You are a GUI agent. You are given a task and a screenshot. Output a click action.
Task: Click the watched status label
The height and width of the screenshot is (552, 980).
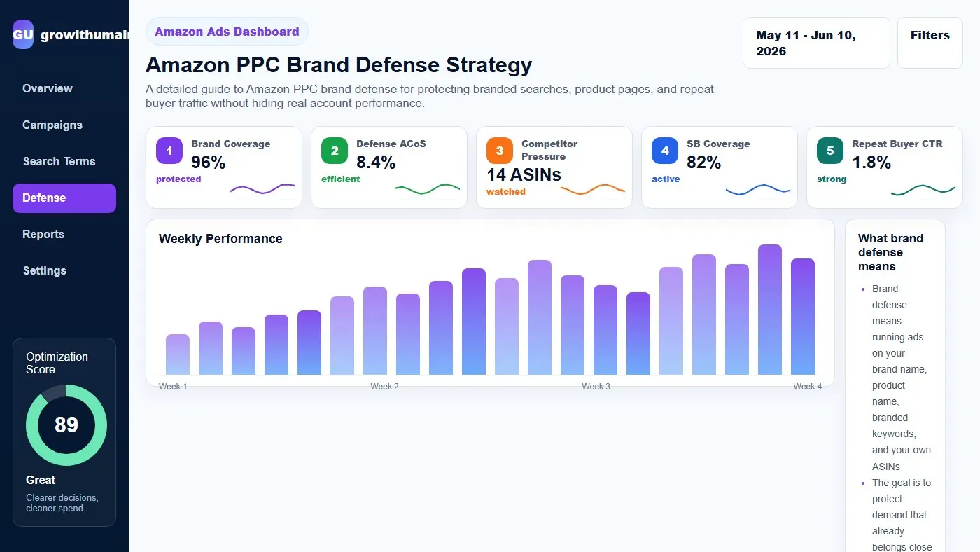(x=506, y=192)
